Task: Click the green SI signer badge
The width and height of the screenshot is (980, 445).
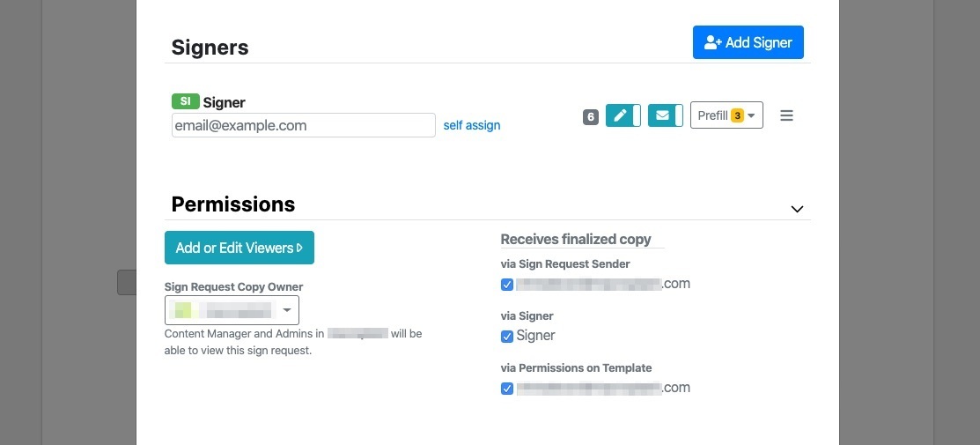Action: click(185, 101)
